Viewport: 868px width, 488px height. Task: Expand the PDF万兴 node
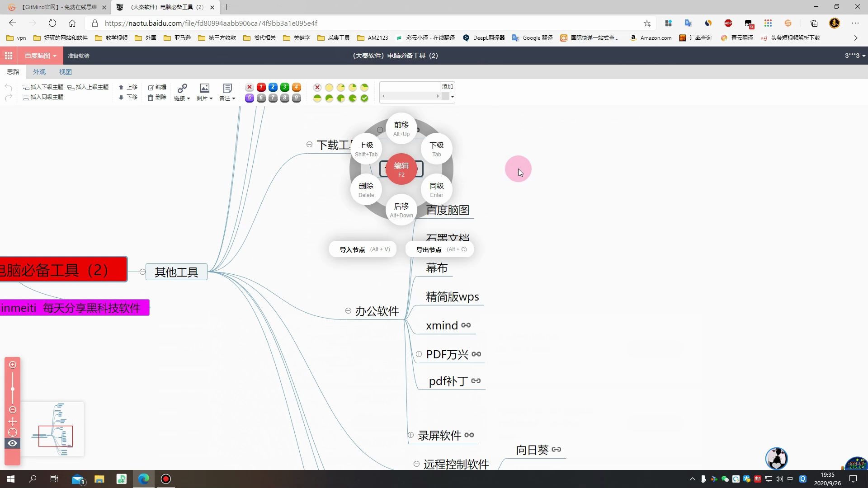419,354
